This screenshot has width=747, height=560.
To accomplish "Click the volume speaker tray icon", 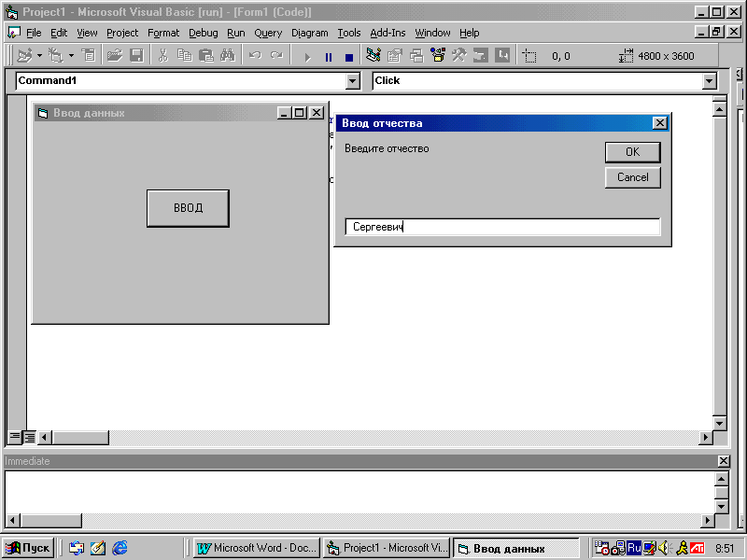I will click(664, 548).
